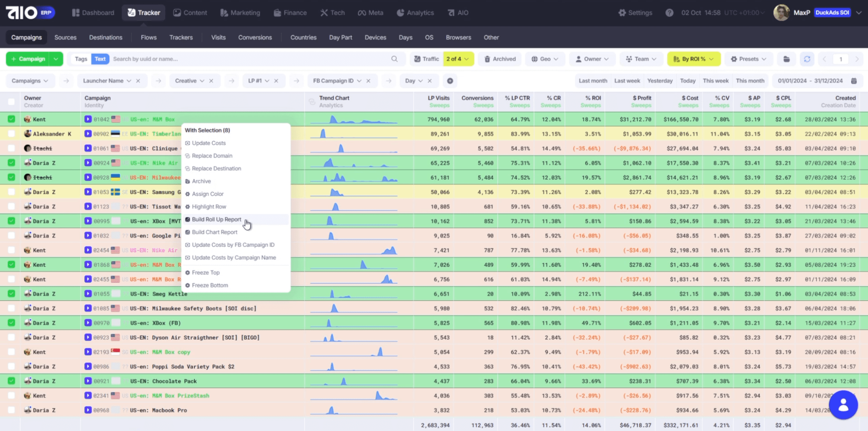Uncheck the Kent M&M Box campaign row
The image size is (868, 431).
(11, 119)
